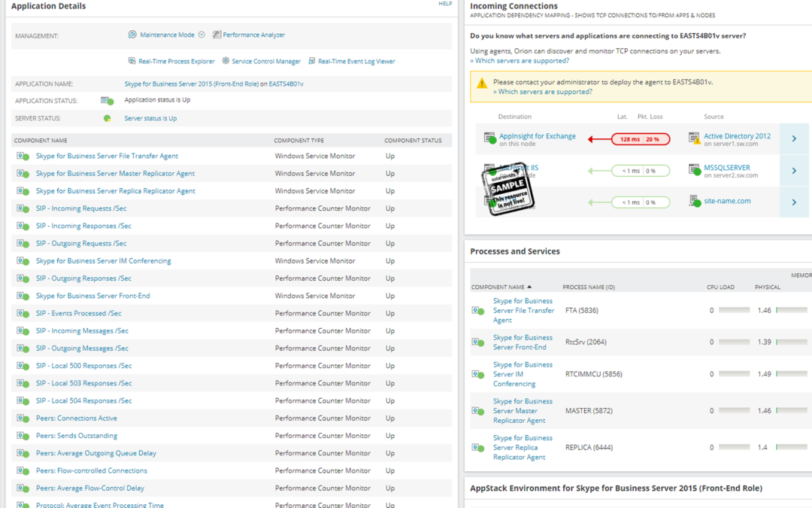Click the Front-End process row icon
Viewport: 812px width, 508px height.
478,342
